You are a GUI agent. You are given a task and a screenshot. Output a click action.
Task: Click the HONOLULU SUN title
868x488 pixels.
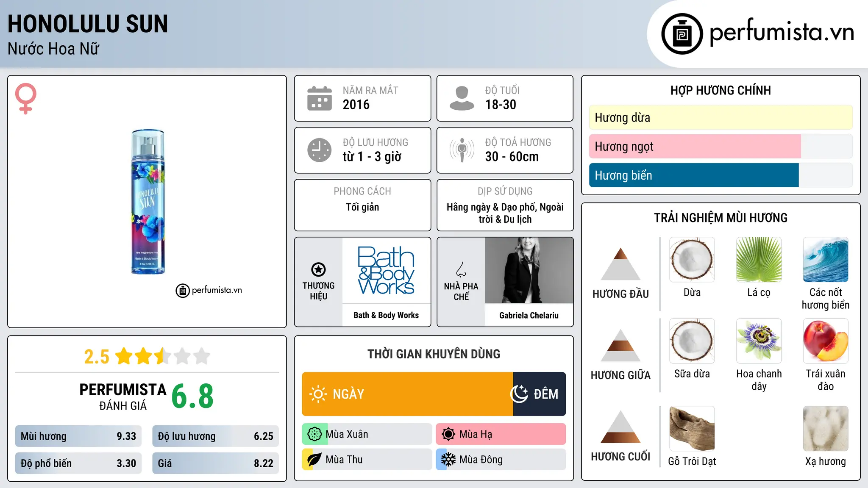88,24
